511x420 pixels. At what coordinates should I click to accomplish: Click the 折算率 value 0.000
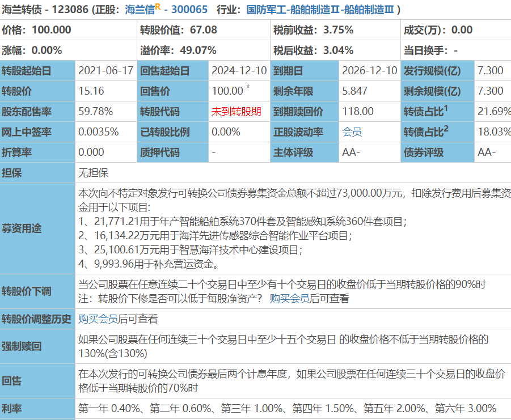pyautogui.click(x=91, y=152)
